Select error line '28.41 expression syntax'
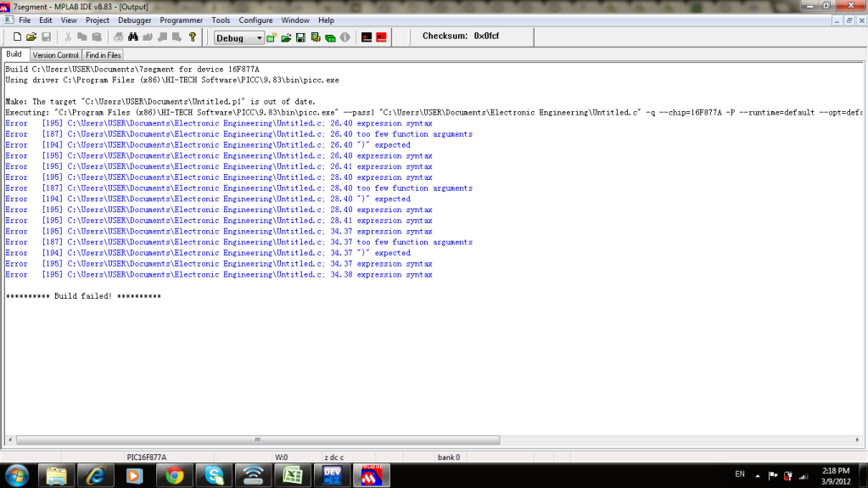 [219, 221]
